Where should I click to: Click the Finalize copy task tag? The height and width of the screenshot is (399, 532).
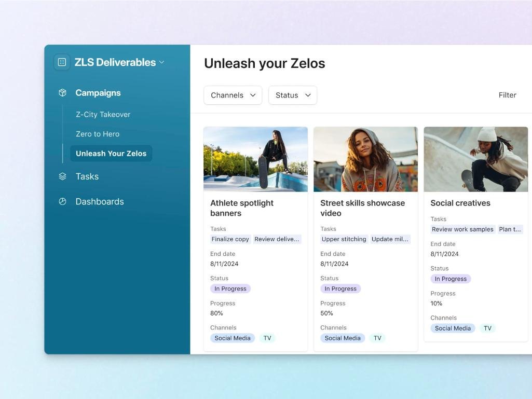(x=230, y=239)
